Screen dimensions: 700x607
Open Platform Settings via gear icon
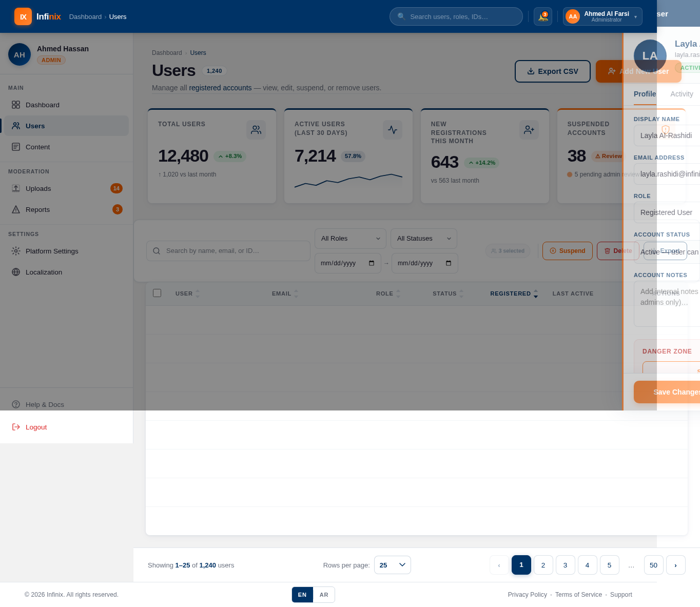point(15,251)
